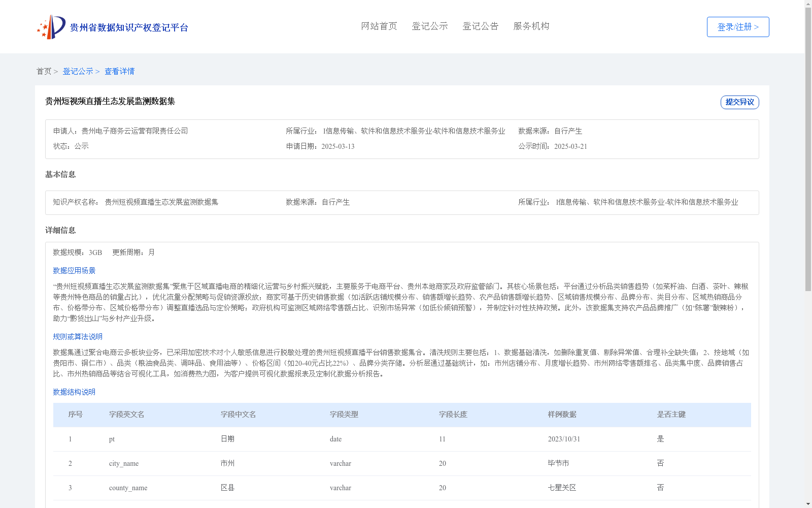Click the 数据应用场景 heading
The width and height of the screenshot is (812, 508).
click(x=74, y=271)
